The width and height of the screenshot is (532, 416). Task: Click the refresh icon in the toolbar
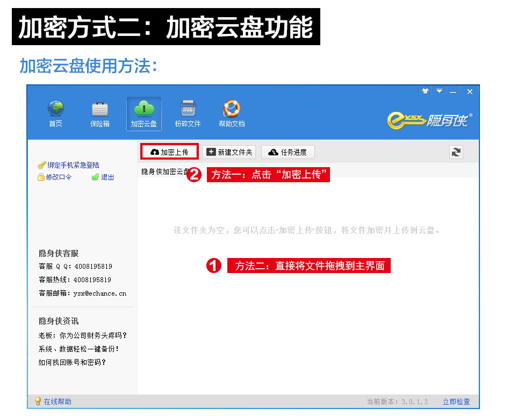coord(456,152)
